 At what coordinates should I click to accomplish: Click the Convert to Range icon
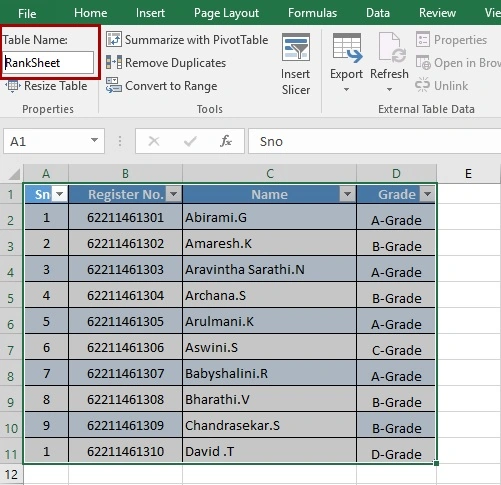click(114, 86)
